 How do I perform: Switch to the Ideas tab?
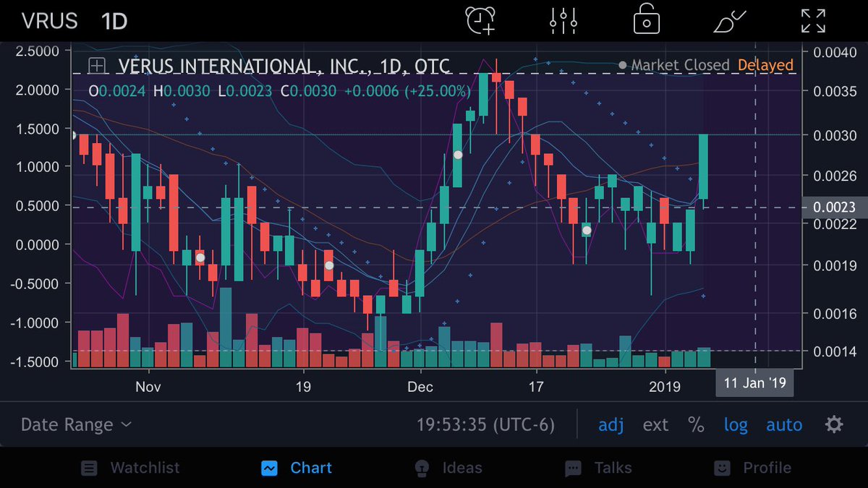(x=448, y=468)
